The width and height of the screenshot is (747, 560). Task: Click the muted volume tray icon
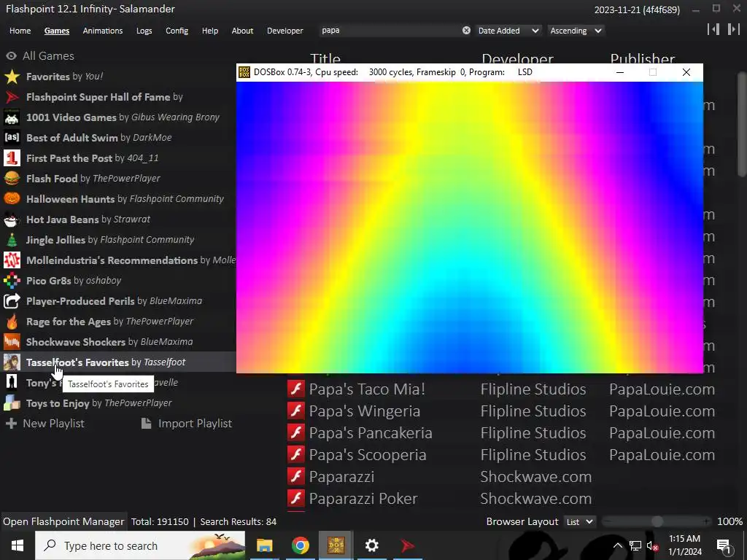coord(653,545)
